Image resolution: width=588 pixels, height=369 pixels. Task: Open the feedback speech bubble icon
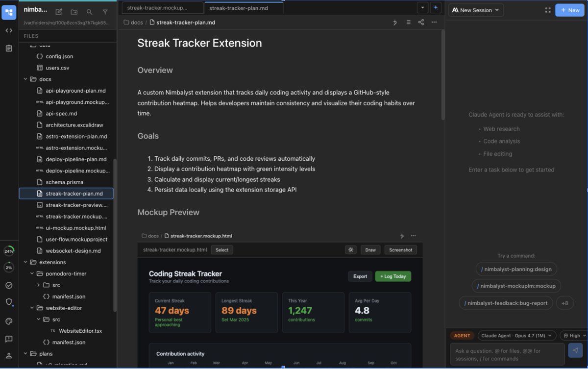point(9,339)
